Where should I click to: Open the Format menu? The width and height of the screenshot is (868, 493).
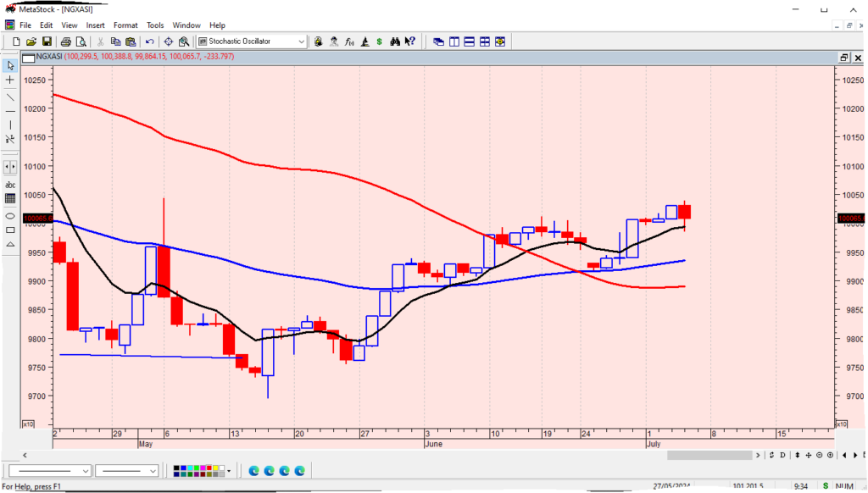click(x=125, y=25)
